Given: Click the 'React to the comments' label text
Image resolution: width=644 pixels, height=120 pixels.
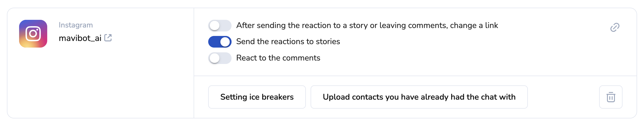Looking at the screenshot, I should (278, 58).
